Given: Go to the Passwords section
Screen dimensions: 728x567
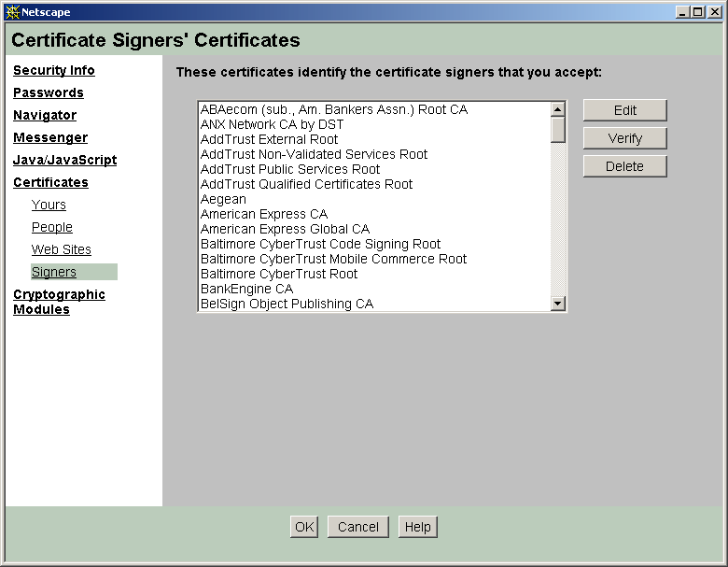Looking at the screenshot, I should 49,92.
